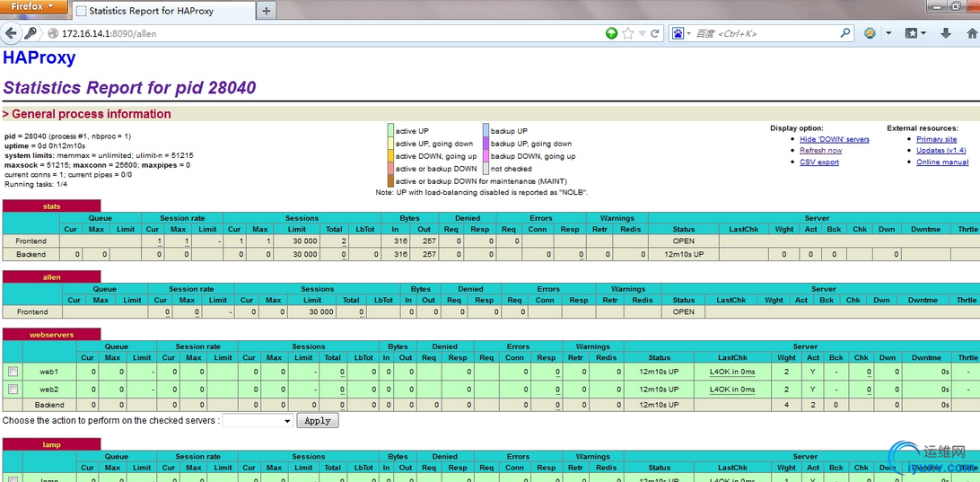Click L4OK in 0ms in web2 row
Screen dimensions: 980x482
tap(732, 389)
